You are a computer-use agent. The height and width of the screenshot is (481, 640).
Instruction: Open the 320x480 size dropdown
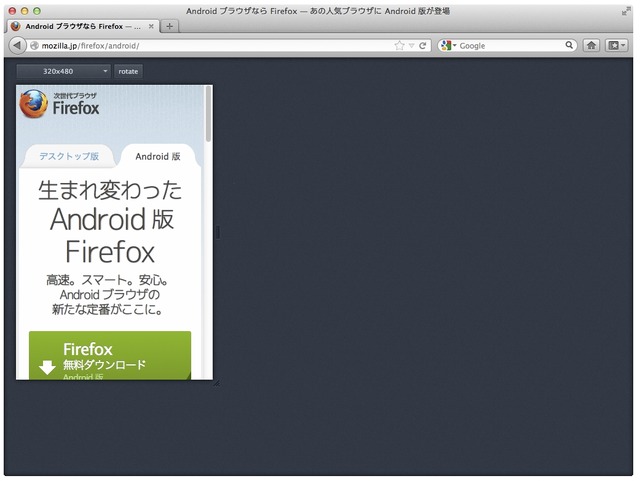coord(64,71)
